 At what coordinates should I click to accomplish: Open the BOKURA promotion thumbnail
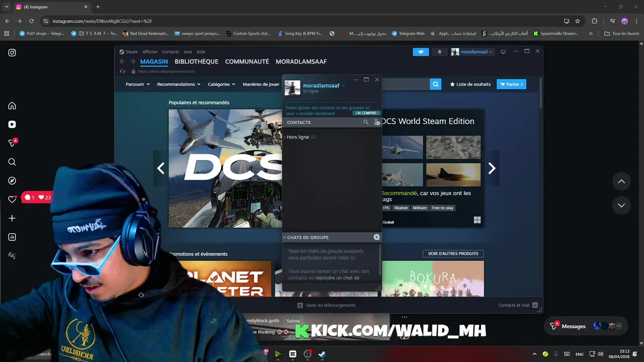(433, 279)
